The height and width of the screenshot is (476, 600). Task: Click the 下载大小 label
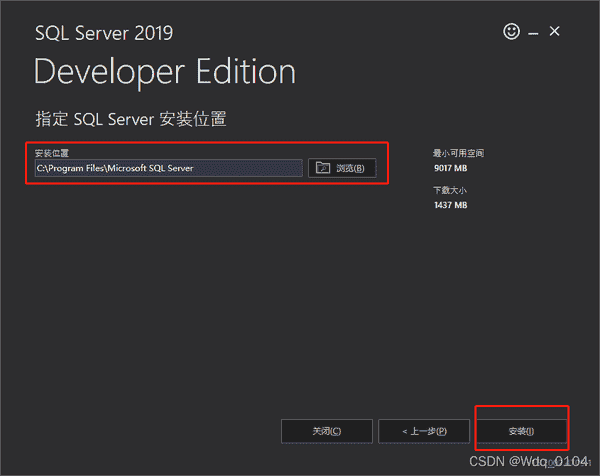pos(449,190)
